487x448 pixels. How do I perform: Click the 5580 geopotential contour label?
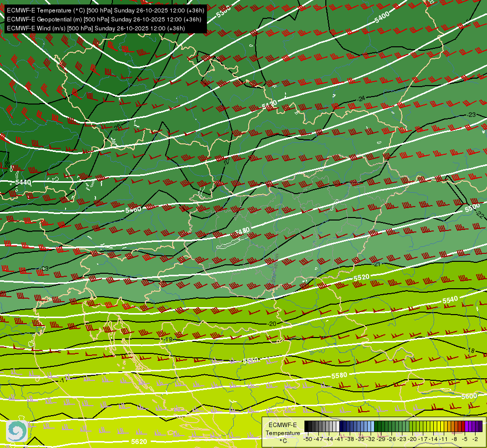(x=339, y=375)
